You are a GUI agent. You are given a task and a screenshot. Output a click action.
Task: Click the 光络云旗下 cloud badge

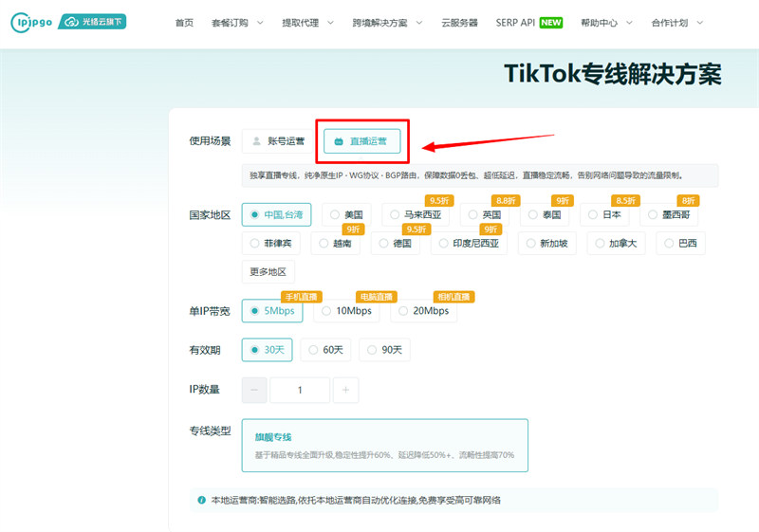tap(92, 22)
